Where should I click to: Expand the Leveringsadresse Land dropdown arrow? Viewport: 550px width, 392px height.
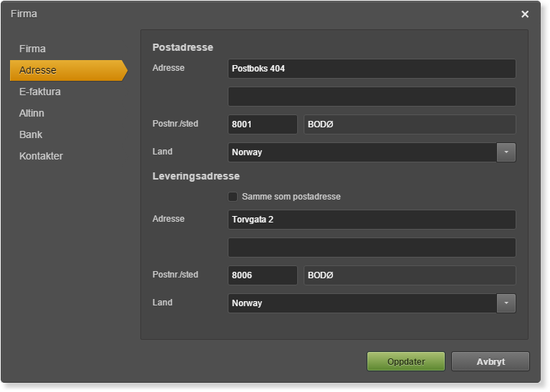[506, 303]
